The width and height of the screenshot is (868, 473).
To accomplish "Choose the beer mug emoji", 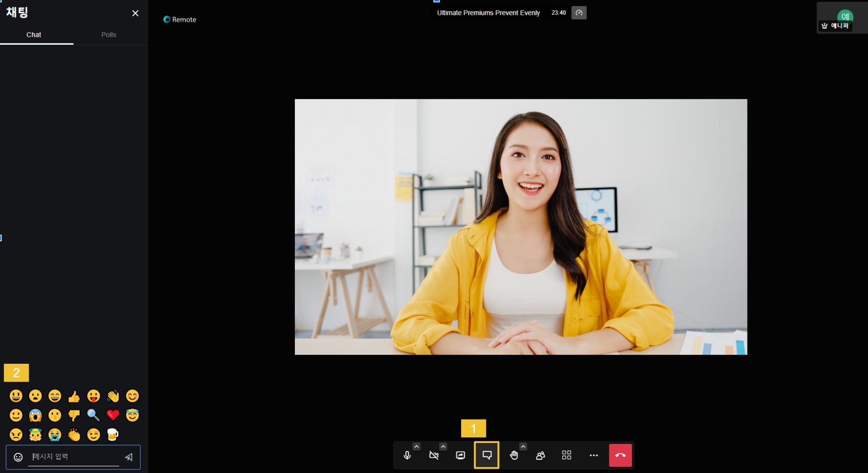I will pyautogui.click(x=112, y=435).
